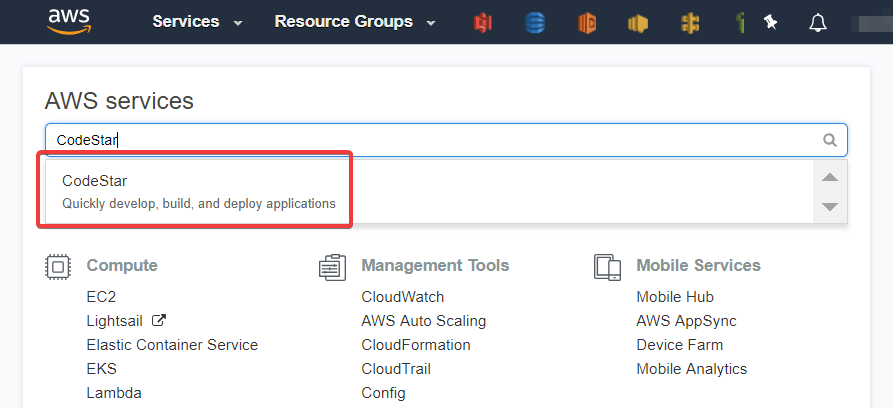Click the search magnifier icon

[x=830, y=140]
